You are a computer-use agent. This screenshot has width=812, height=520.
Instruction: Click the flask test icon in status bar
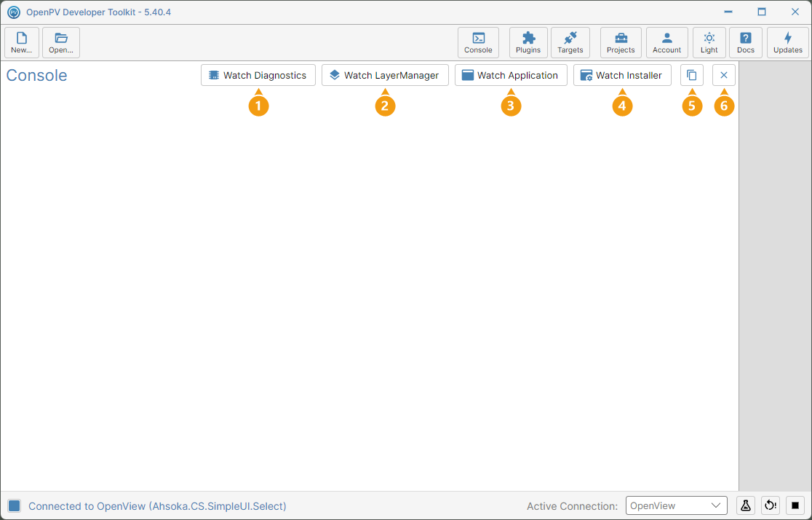[x=746, y=505]
